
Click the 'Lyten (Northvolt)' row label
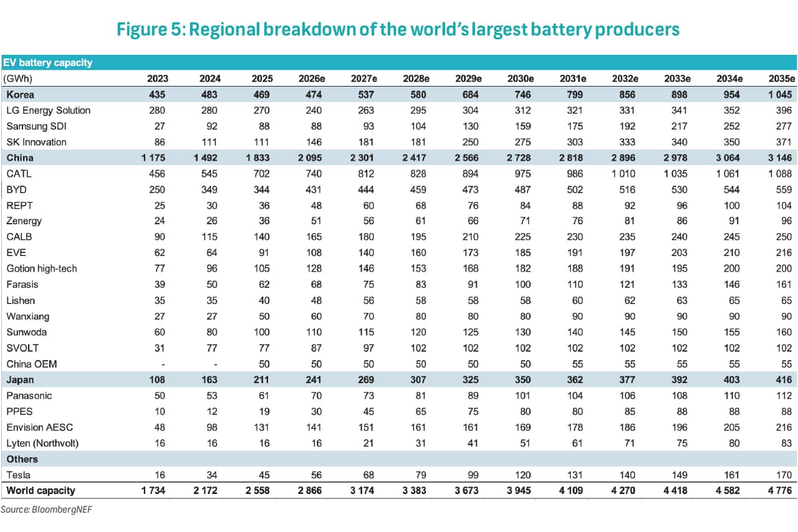pyautogui.click(x=42, y=443)
